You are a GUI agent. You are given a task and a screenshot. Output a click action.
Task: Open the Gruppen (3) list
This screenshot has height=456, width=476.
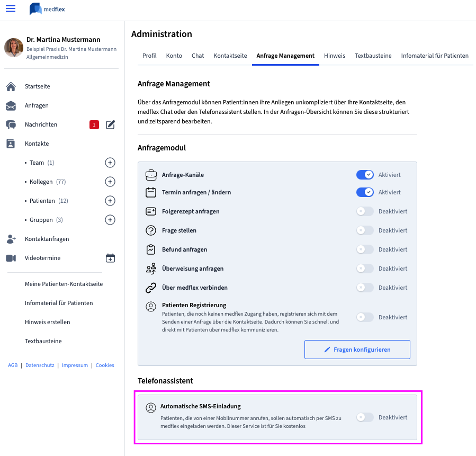coord(46,220)
